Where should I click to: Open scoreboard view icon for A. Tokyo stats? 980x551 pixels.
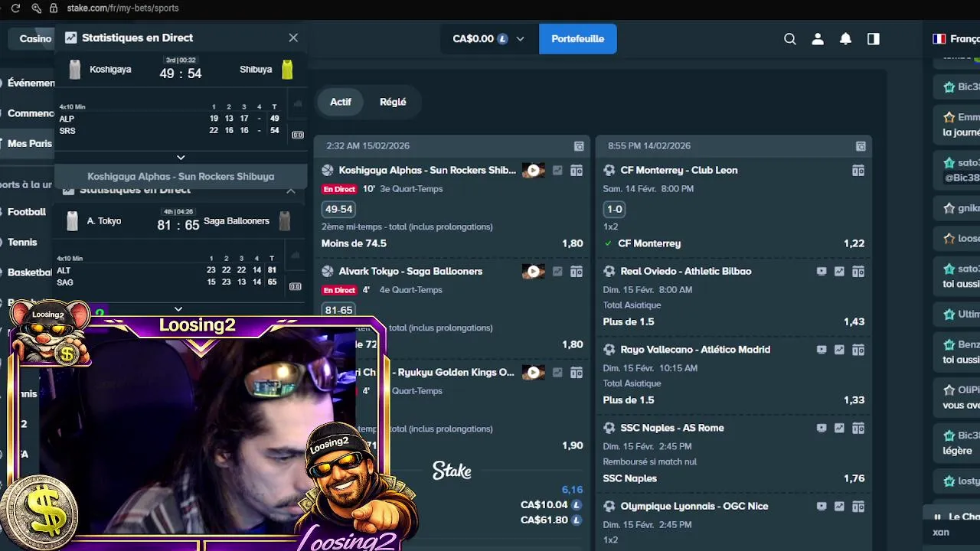pos(296,286)
